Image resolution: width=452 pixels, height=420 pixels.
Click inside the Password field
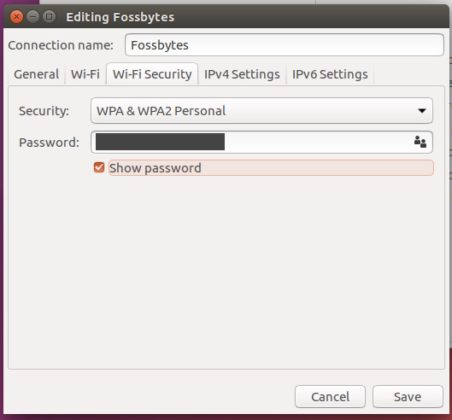tap(262, 142)
